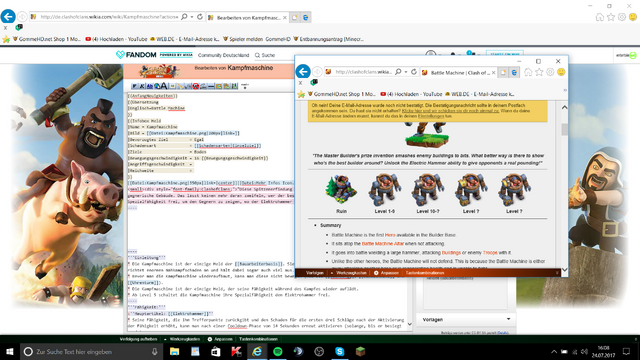Image resolution: width=640 pixels, height=360 pixels.
Task: Open Spotify from the taskbar
Action: (x=278, y=351)
